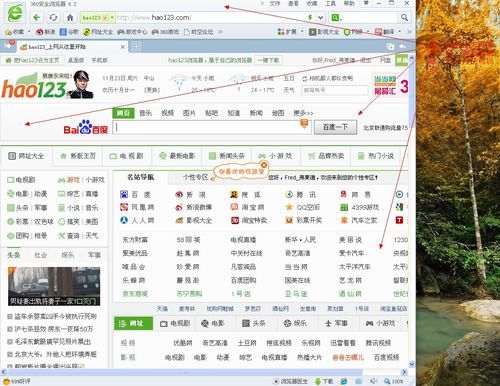This screenshot has height=386, width=500.
Task: Open the 360游戏 bookmark
Action: (165, 32)
